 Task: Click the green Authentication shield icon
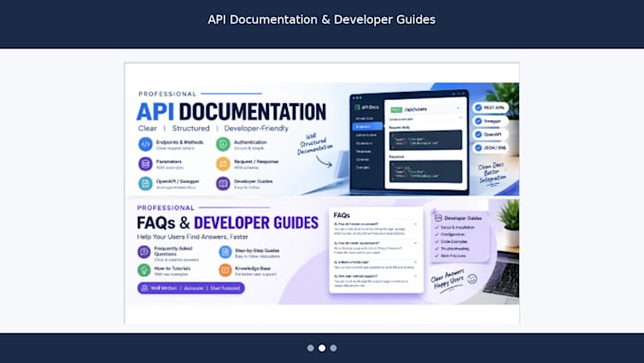pyautogui.click(x=223, y=144)
